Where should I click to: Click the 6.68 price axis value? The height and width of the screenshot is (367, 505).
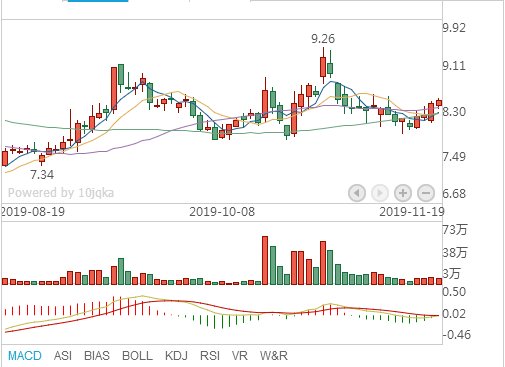click(x=454, y=193)
